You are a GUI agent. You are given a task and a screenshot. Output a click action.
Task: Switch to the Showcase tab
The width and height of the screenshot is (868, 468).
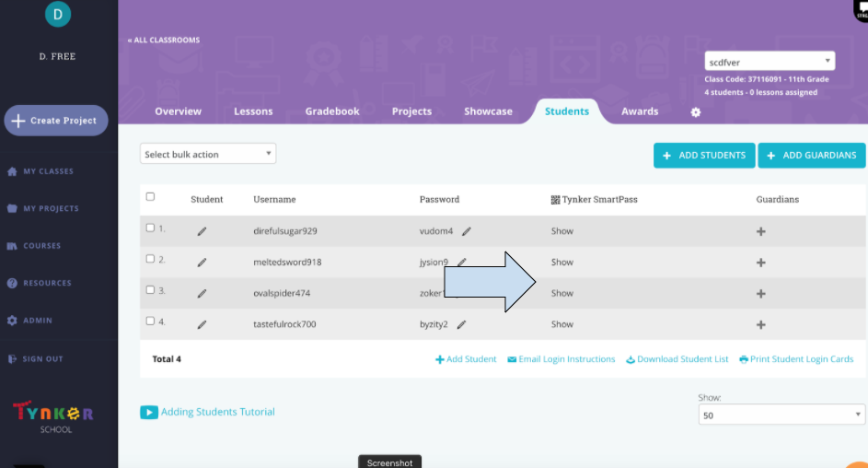[488, 111]
